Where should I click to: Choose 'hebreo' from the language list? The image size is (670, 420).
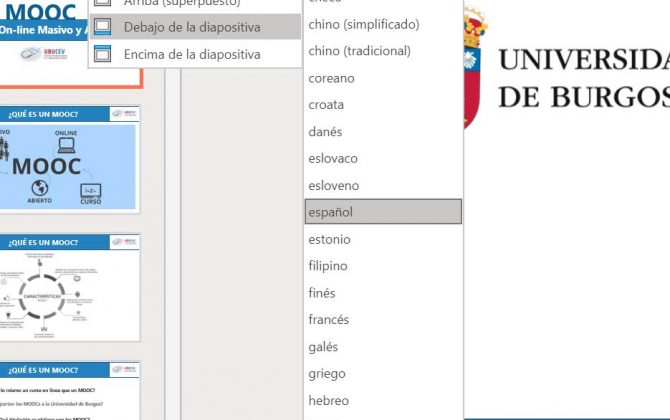click(383, 400)
